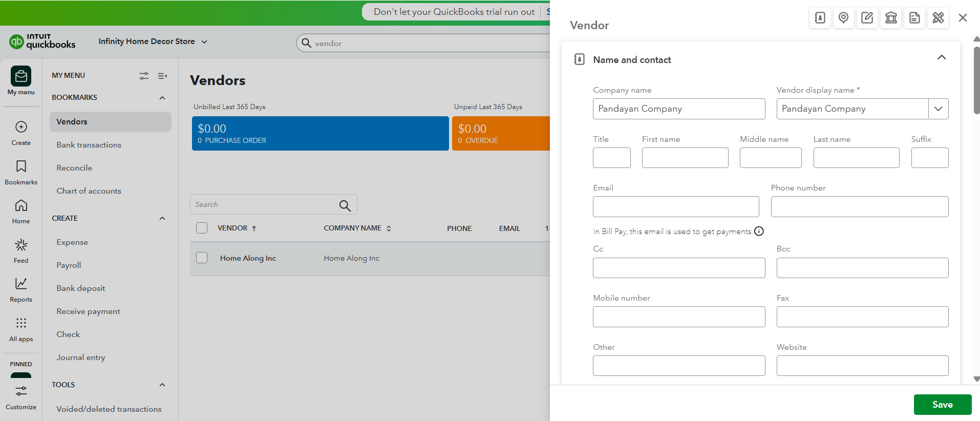
Task: Click the tools icon in Vendor panel header
Action: (x=938, y=18)
